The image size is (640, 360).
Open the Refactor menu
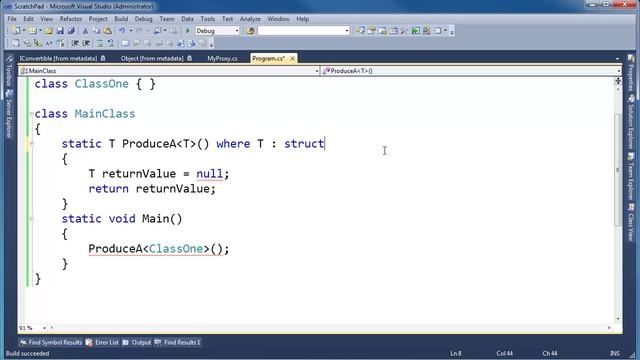coord(71,19)
